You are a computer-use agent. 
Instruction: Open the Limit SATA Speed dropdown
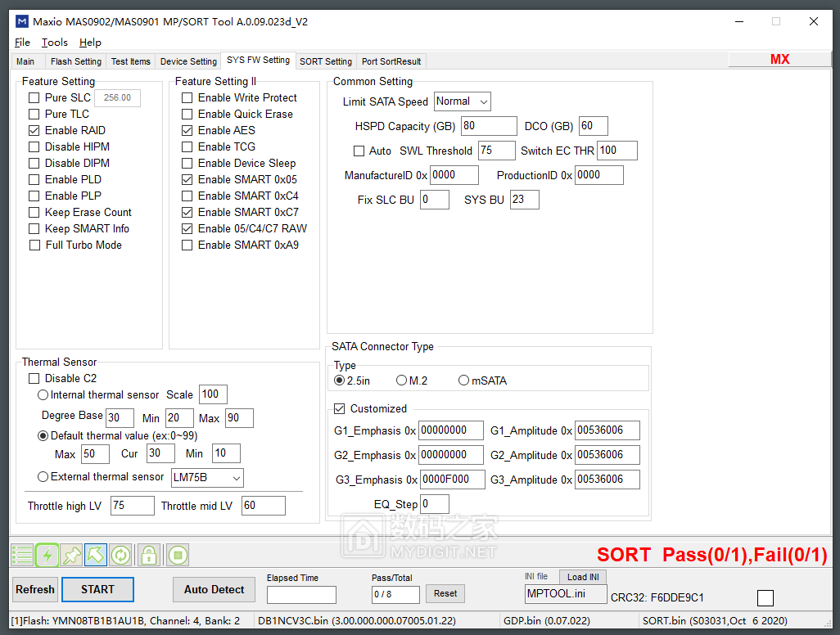463,101
